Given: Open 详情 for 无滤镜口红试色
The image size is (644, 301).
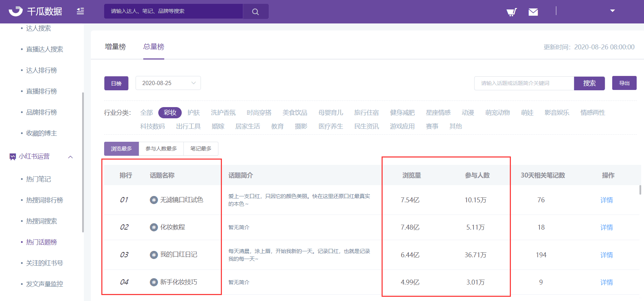Looking at the screenshot, I should click(607, 200).
